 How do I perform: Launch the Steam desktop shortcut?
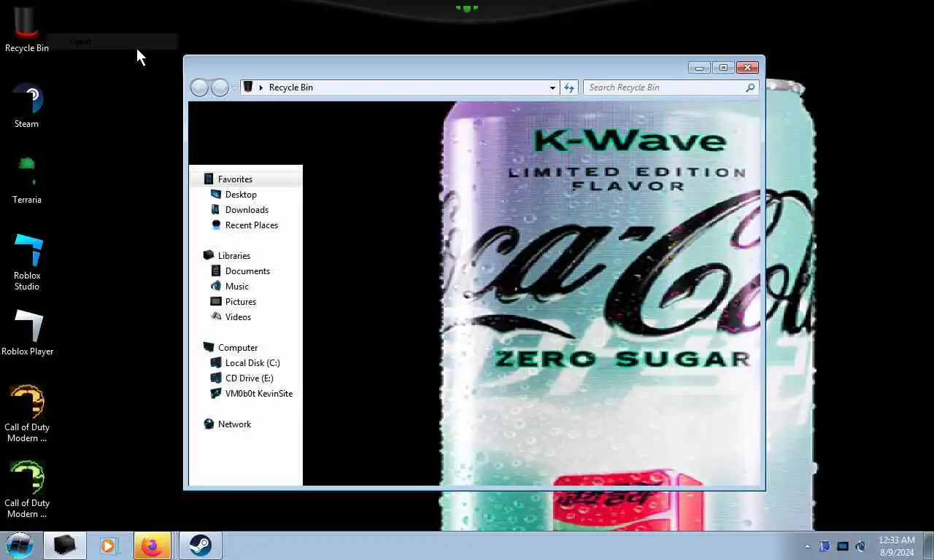coord(27,106)
